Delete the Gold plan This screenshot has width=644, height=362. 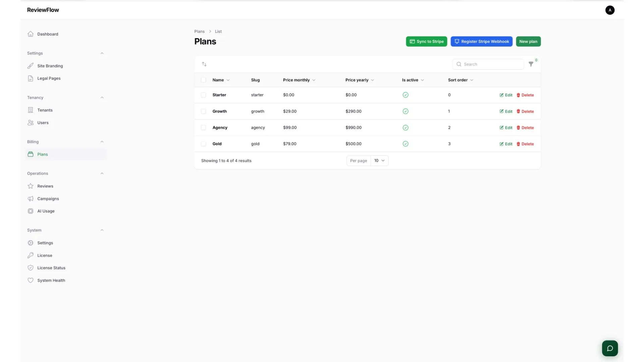click(x=525, y=144)
